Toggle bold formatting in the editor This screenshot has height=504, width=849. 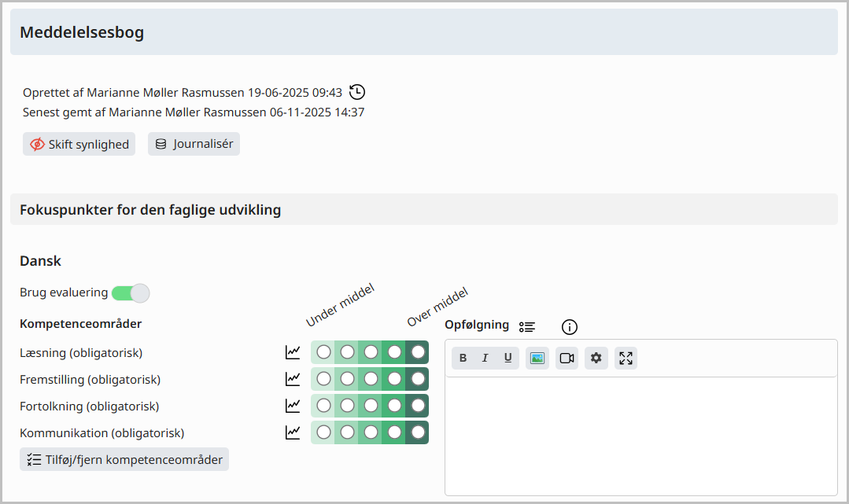(463, 358)
